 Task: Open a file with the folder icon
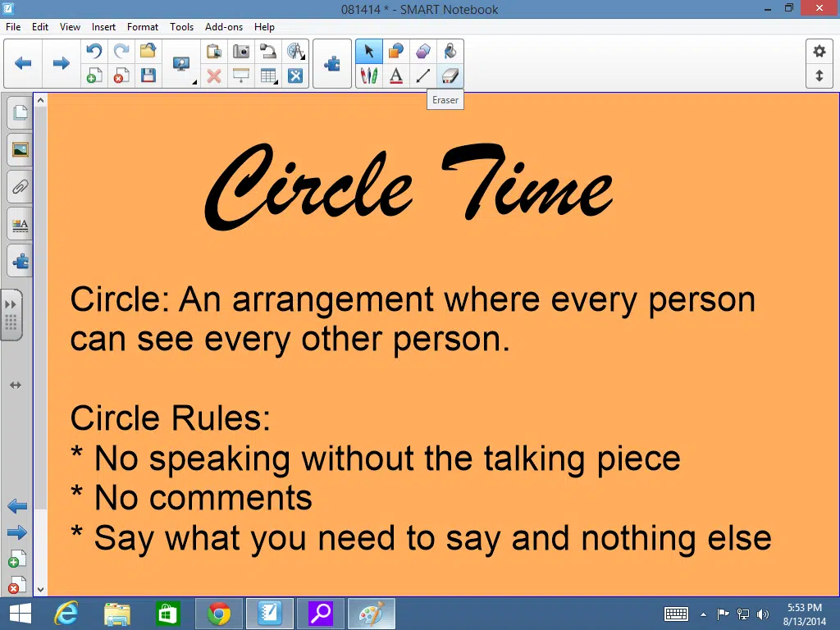pyautogui.click(x=148, y=52)
